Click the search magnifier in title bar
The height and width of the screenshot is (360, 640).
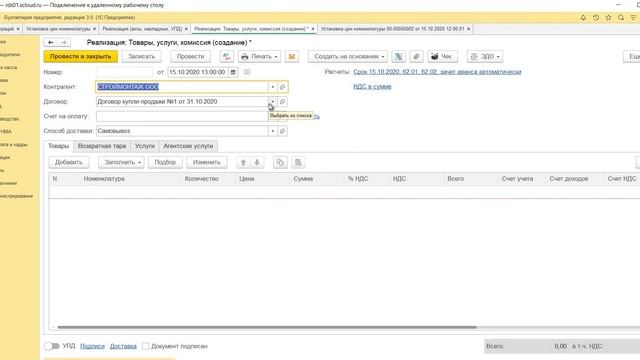click(x=621, y=18)
